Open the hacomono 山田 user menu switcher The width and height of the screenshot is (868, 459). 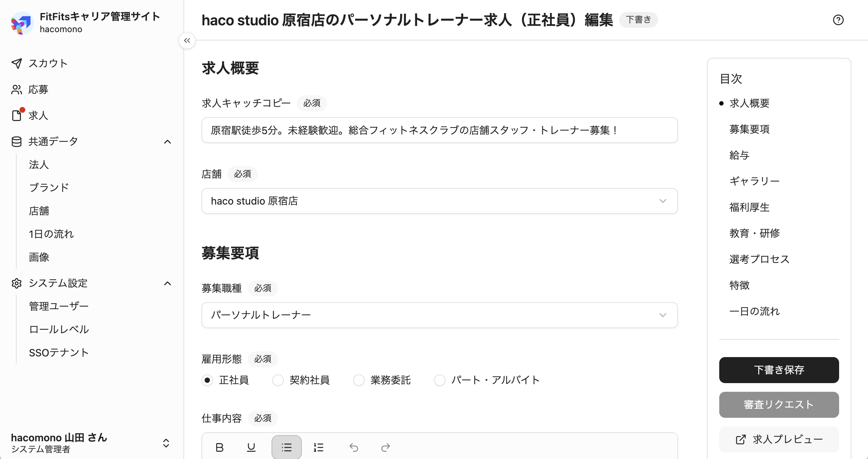pos(166,443)
